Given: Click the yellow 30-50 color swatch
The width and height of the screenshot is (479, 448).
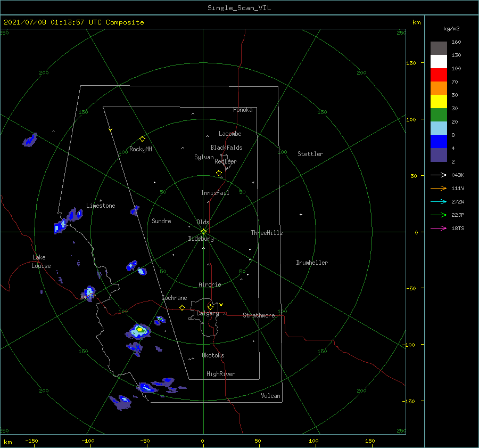Looking at the screenshot, I should (439, 102).
